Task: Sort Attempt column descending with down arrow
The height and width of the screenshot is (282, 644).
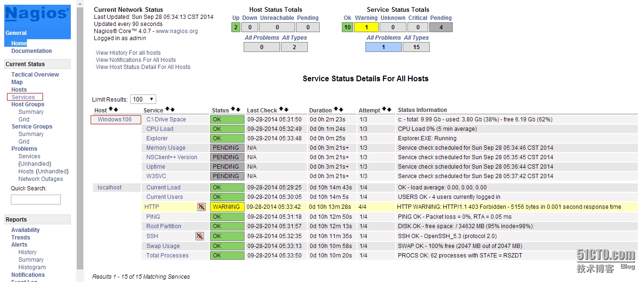Action: point(389,110)
